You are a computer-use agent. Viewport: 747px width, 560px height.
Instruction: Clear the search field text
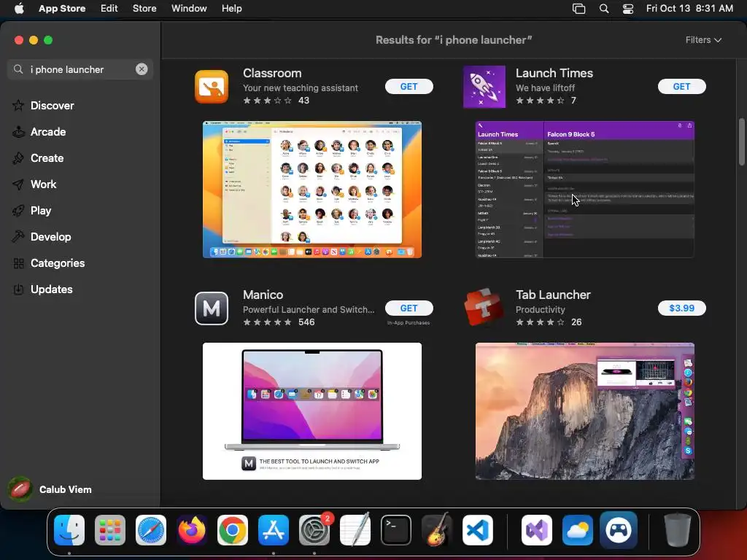point(142,69)
